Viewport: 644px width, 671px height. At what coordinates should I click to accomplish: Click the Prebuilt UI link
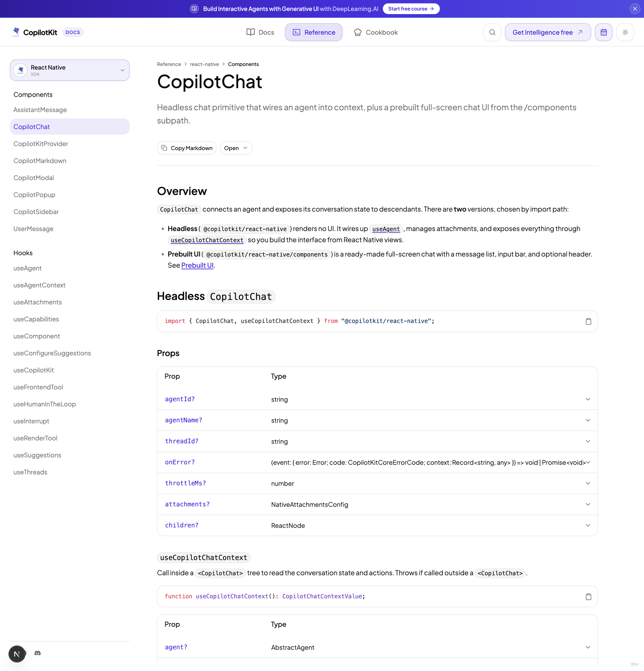click(197, 265)
